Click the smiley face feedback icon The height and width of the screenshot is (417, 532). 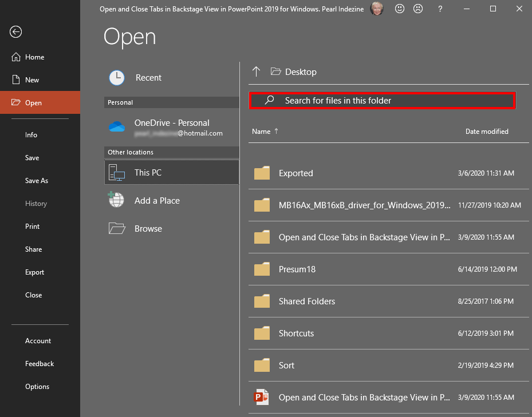(x=400, y=9)
